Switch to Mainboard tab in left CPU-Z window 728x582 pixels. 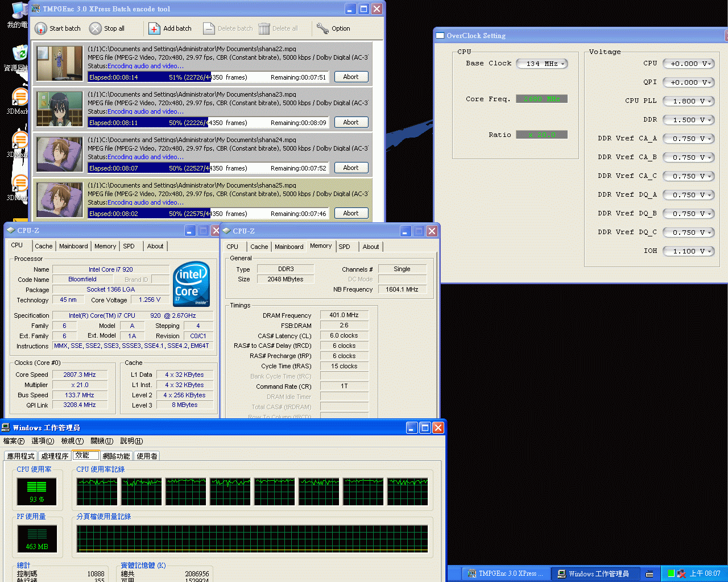coord(73,246)
